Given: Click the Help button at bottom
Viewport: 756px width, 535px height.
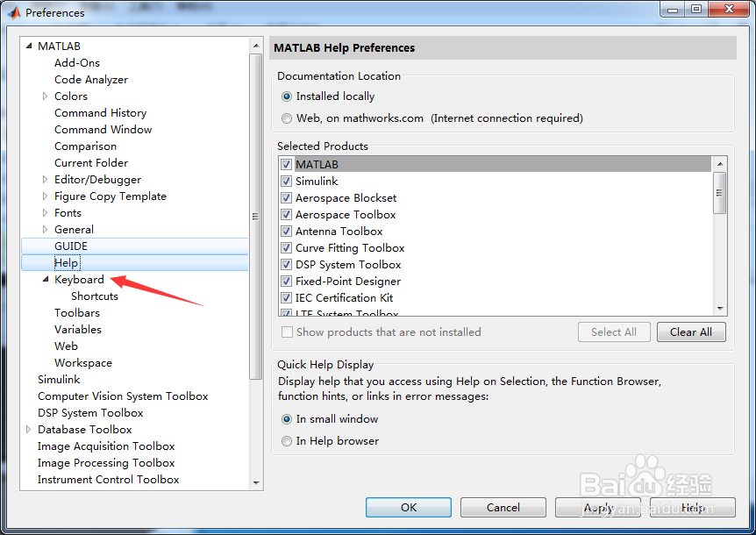Looking at the screenshot, I should 692,508.
